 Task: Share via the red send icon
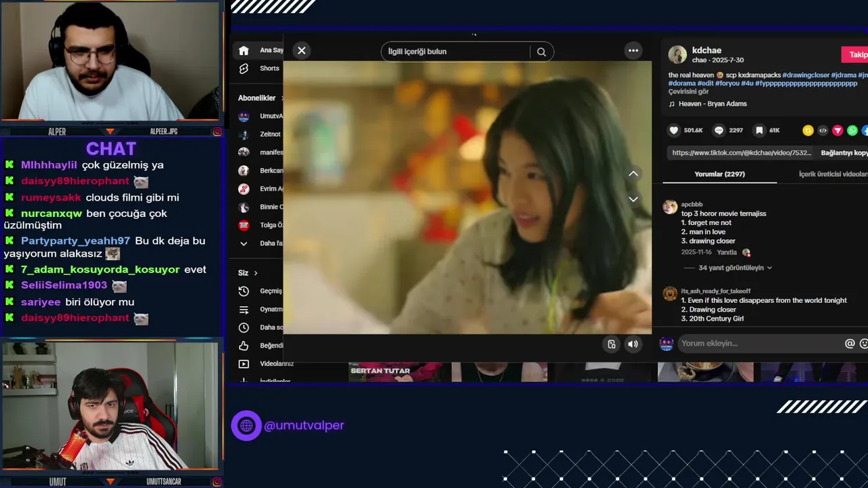(x=837, y=130)
